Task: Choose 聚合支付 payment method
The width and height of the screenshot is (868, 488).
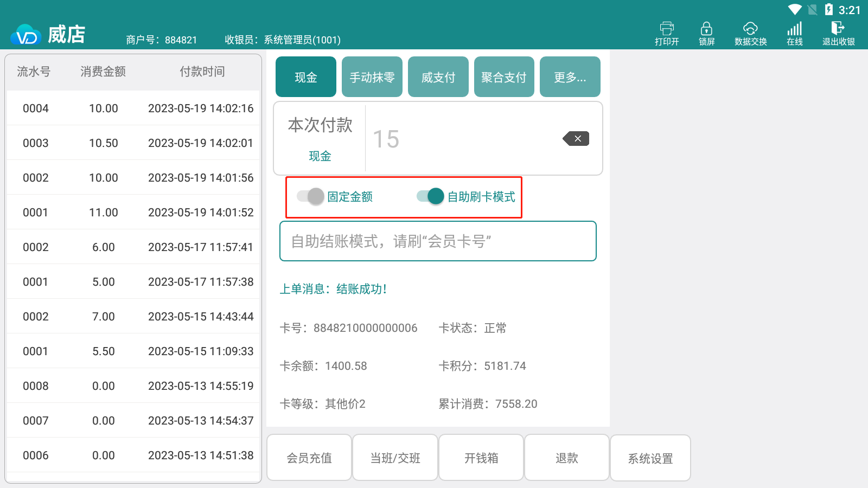Action: tap(504, 77)
